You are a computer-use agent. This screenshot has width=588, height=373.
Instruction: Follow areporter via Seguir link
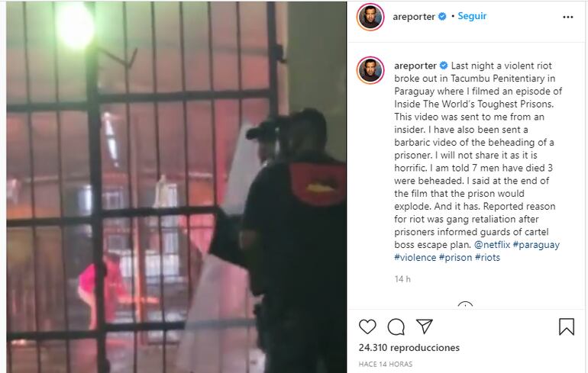[x=472, y=16]
